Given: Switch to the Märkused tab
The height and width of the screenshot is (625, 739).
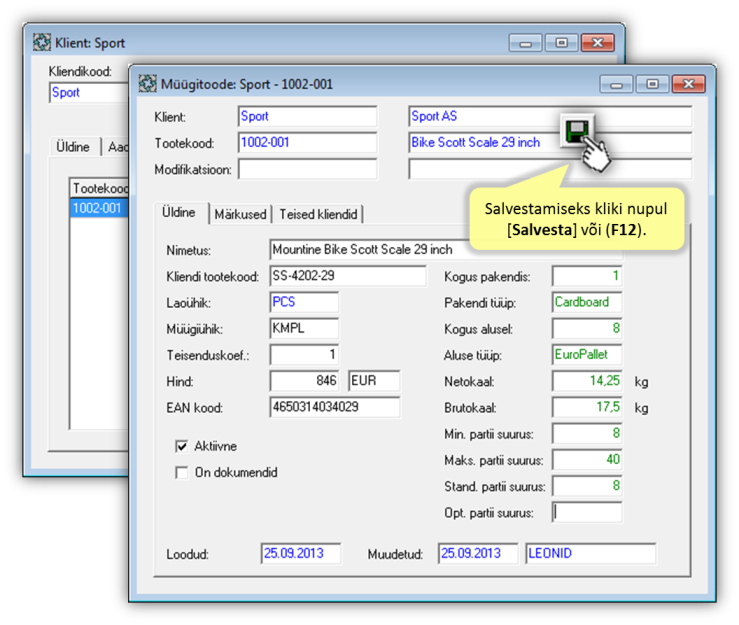Looking at the screenshot, I should [x=240, y=214].
